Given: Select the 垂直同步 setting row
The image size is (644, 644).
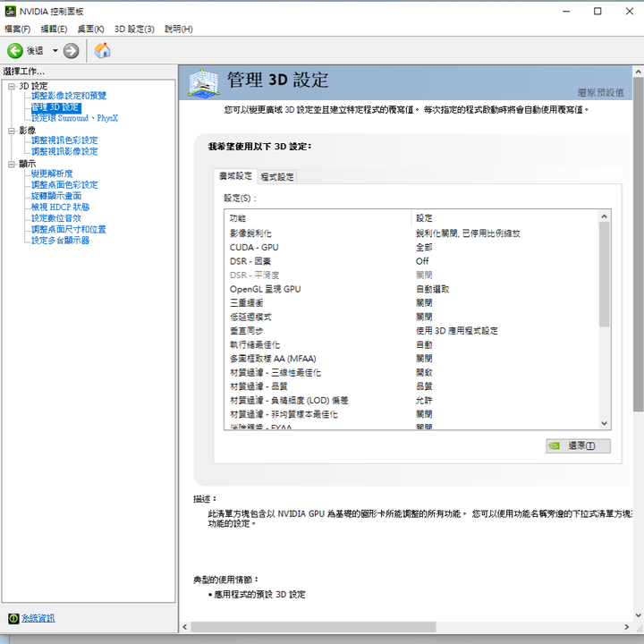Looking at the screenshot, I should click(x=411, y=331).
